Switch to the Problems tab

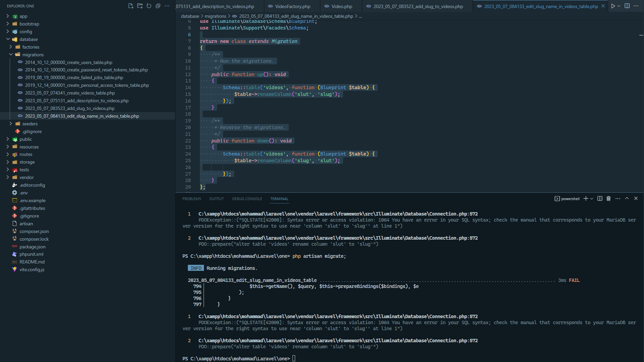pyautogui.click(x=192, y=199)
